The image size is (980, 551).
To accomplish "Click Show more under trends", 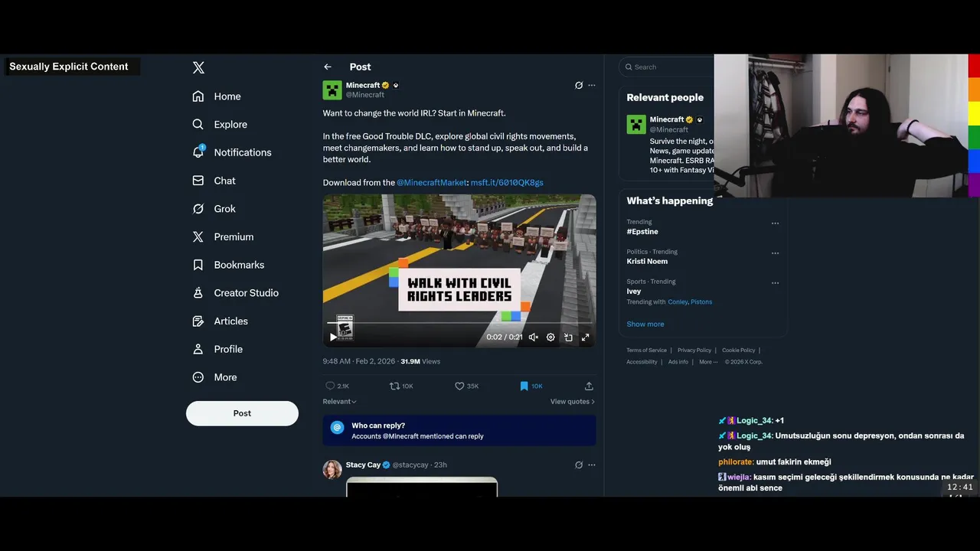I will (645, 324).
